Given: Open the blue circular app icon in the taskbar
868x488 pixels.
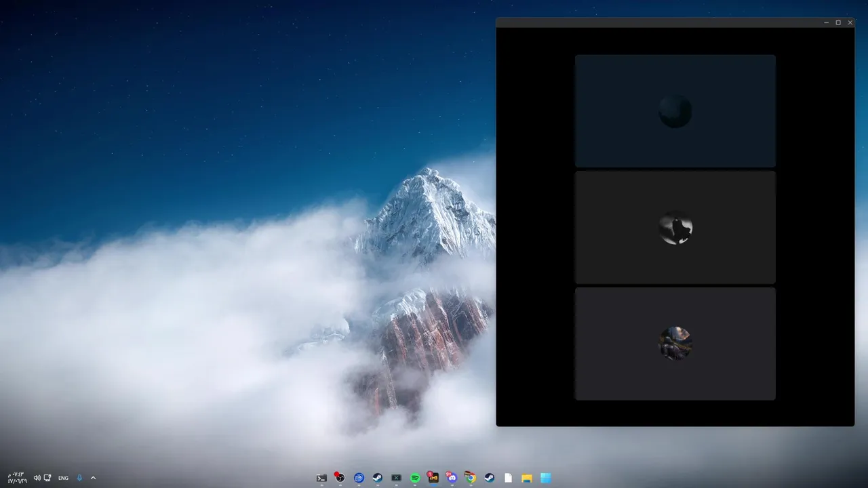Looking at the screenshot, I should (x=359, y=478).
